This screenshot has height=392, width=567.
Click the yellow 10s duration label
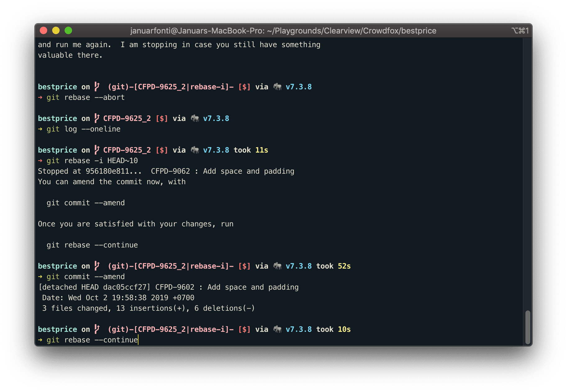click(344, 329)
